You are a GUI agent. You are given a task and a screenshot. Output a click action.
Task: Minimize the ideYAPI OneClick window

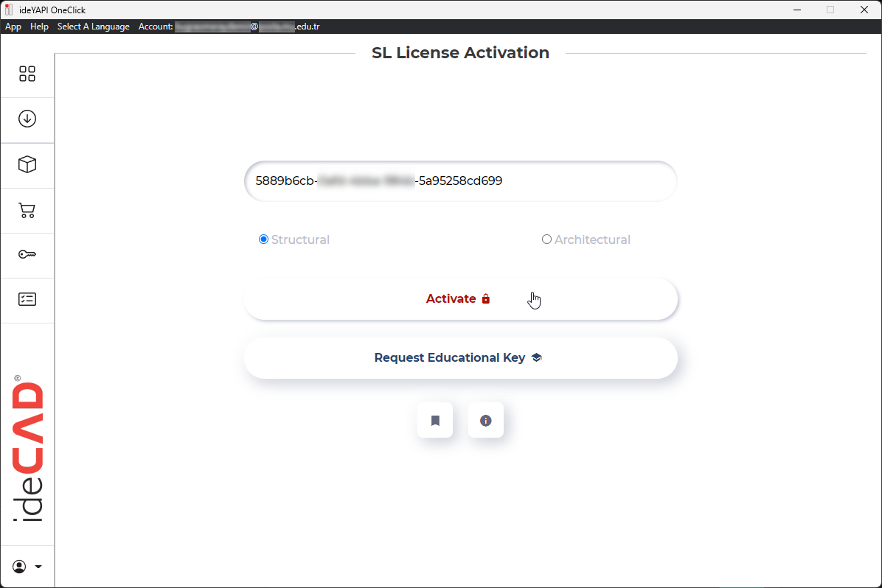797,10
